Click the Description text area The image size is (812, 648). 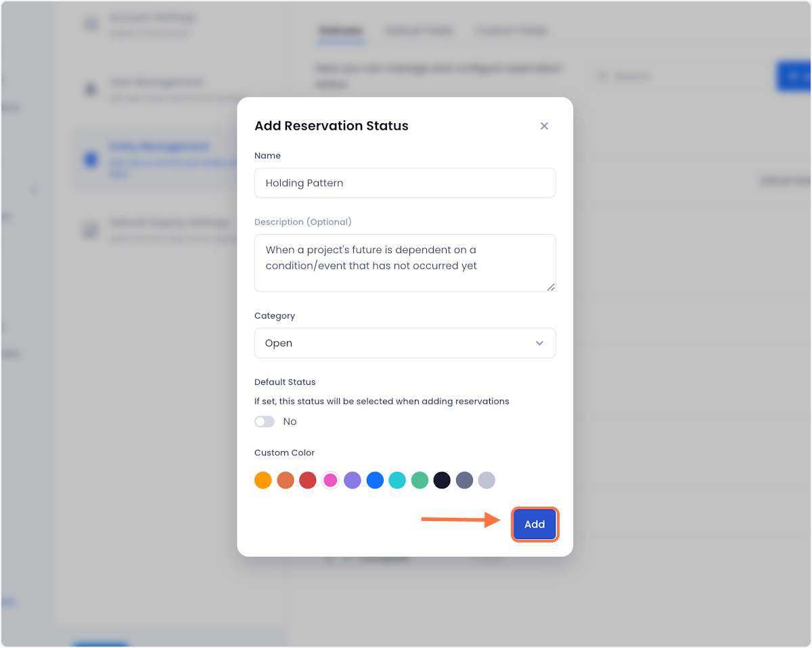click(405, 263)
